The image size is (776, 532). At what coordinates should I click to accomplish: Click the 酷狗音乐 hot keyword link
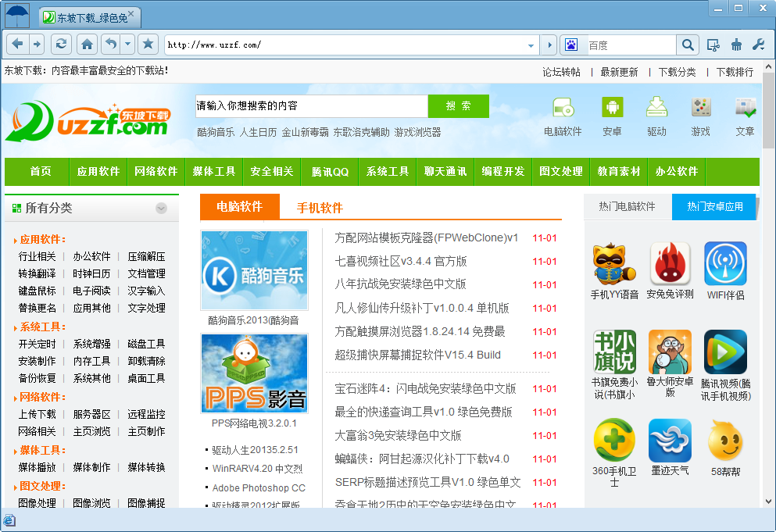216,132
